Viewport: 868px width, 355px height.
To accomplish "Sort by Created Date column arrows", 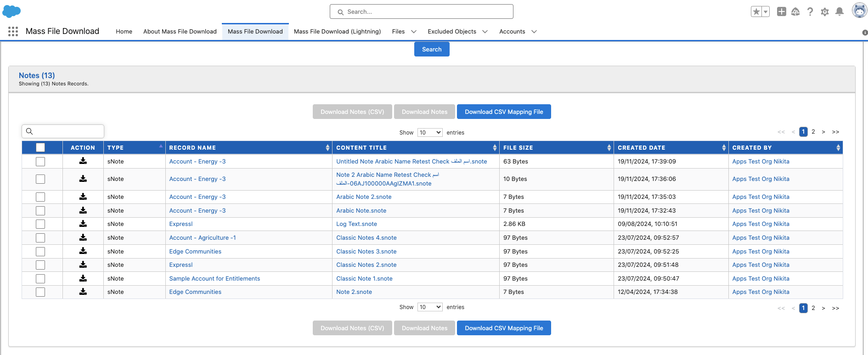I will [x=724, y=147].
